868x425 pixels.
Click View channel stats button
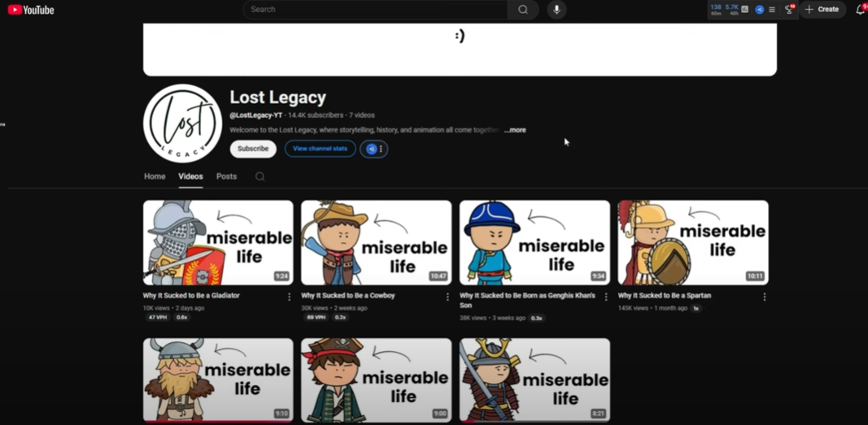pyautogui.click(x=320, y=149)
